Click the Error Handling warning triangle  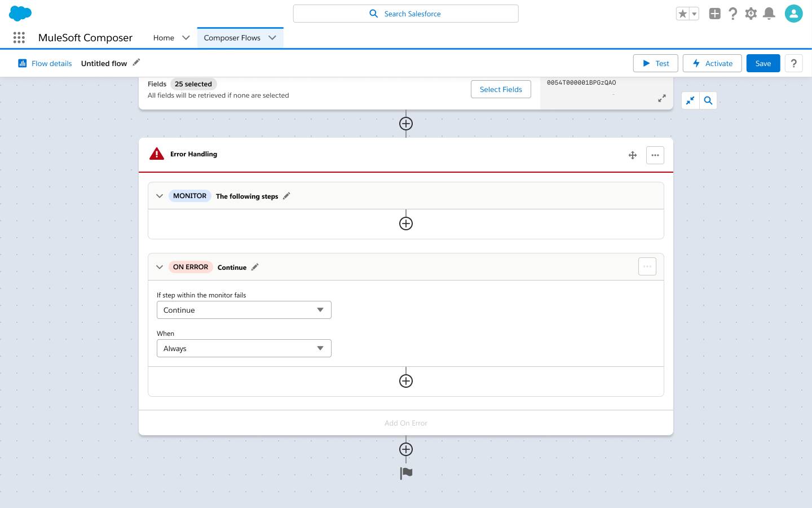pos(156,154)
